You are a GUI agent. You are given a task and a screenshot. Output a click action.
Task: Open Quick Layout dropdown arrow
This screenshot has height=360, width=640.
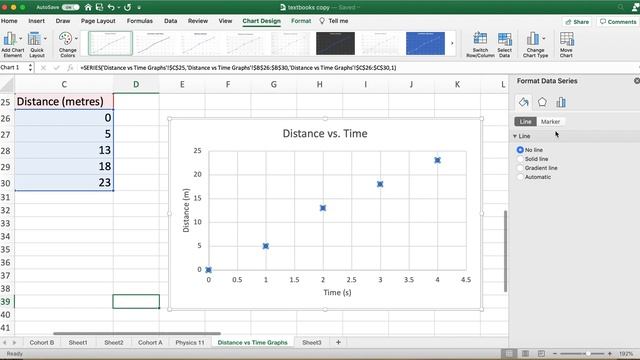45,38
